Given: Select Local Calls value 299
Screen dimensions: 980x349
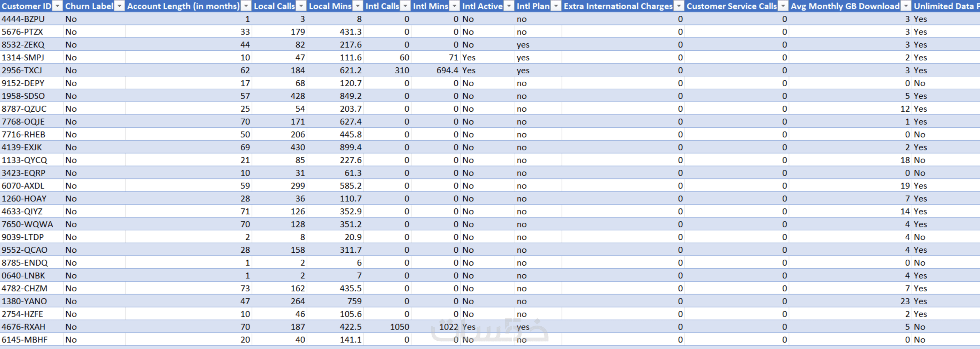Looking at the screenshot, I should [279, 186].
